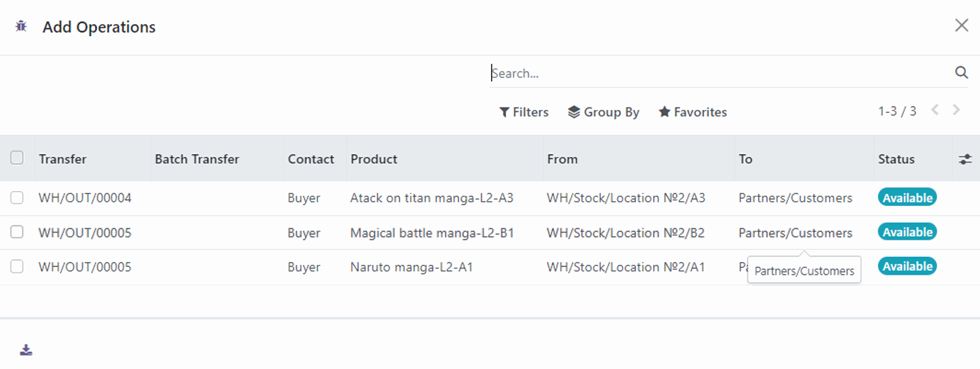The width and height of the screenshot is (980, 369).
Task: Sort by Transfer column header
Action: pos(63,159)
